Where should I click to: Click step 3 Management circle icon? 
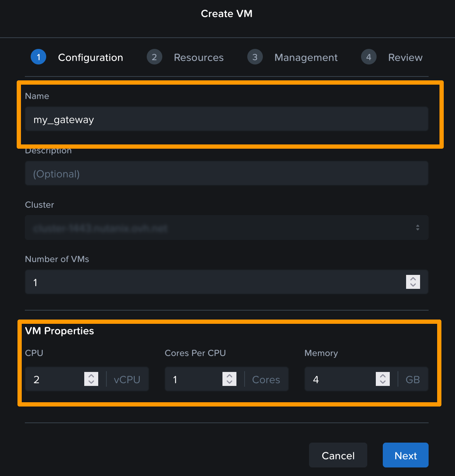coord(255,57)
